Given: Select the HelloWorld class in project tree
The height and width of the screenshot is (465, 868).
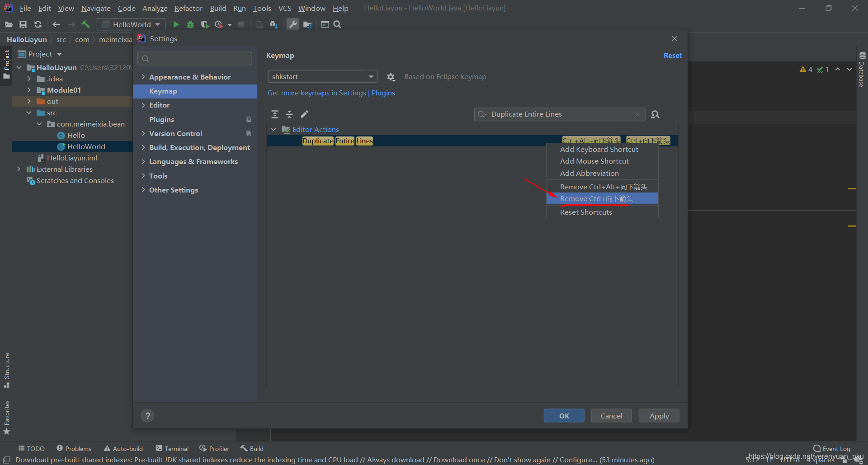Looking at the screenshot, I should tap(86, 146).
